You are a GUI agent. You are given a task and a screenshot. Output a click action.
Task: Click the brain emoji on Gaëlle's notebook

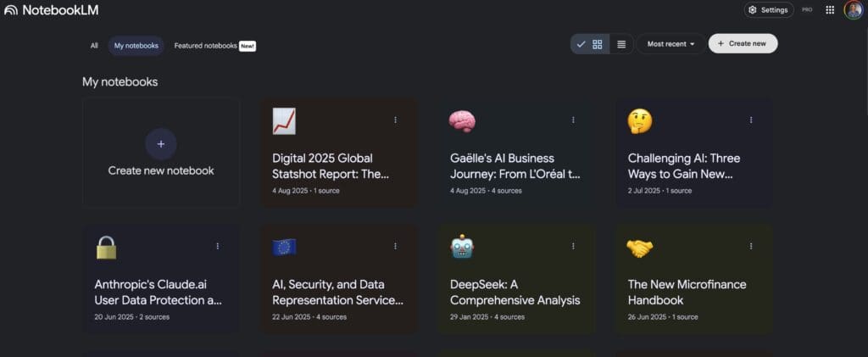[462, 120]
